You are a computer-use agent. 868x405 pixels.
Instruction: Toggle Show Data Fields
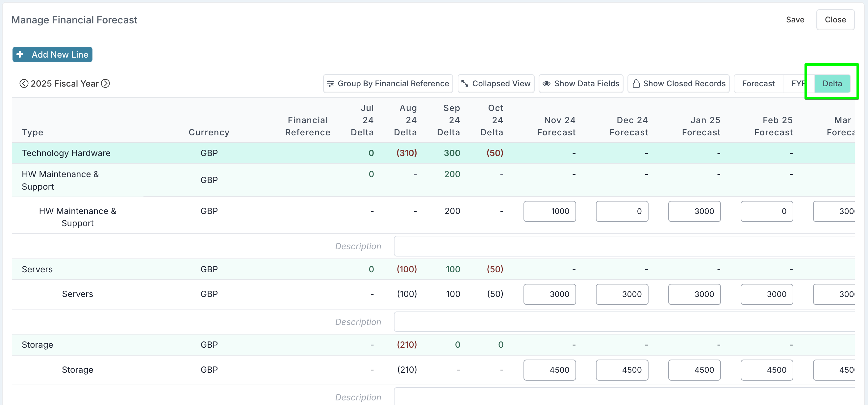tap(581, 84)
